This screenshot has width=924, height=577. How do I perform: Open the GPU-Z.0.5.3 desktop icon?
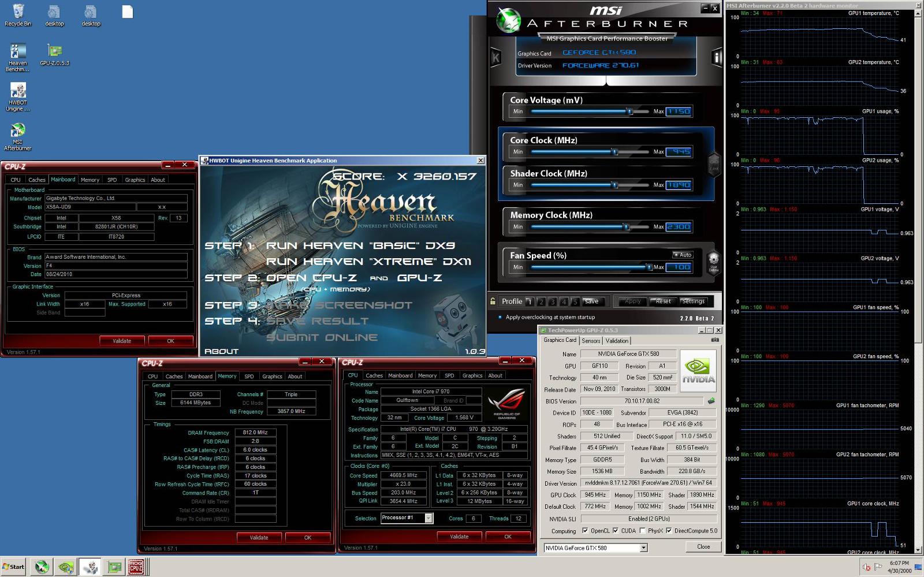(x=54, y=55)
